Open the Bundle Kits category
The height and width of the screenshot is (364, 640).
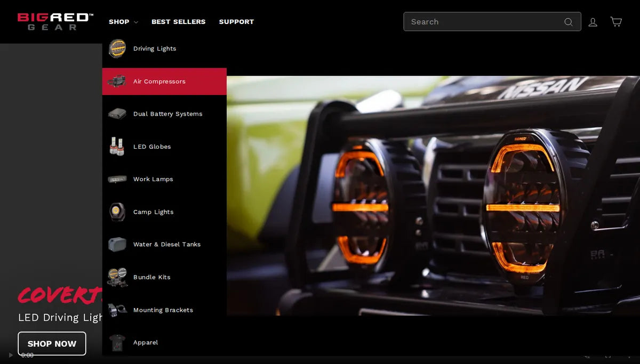click(151, 277)
